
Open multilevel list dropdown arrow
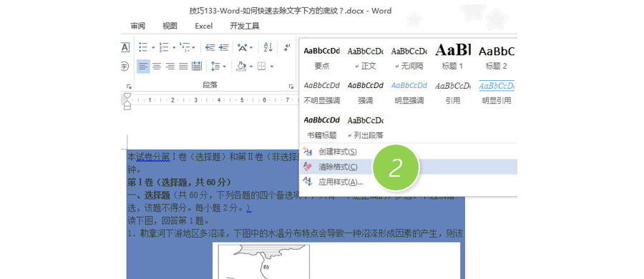point(193,48)
